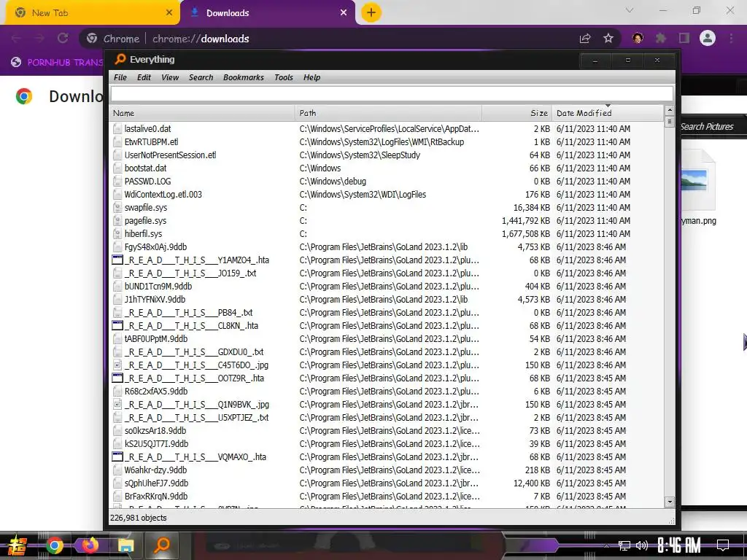Viewport: 747px width, 560px height.
Task: Select file icon of EtwRTUBPM.etl
Action: point(117,142)
